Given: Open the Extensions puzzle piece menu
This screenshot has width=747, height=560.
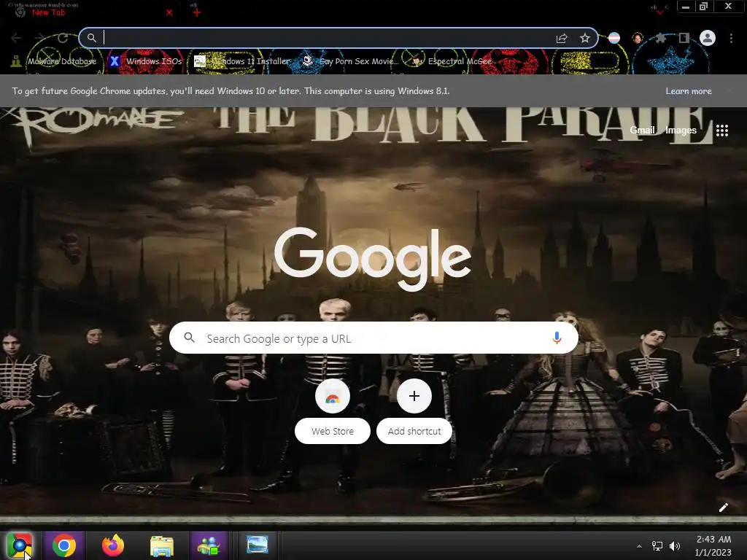Looking at the screenshot, I should [x=661, y=38].
